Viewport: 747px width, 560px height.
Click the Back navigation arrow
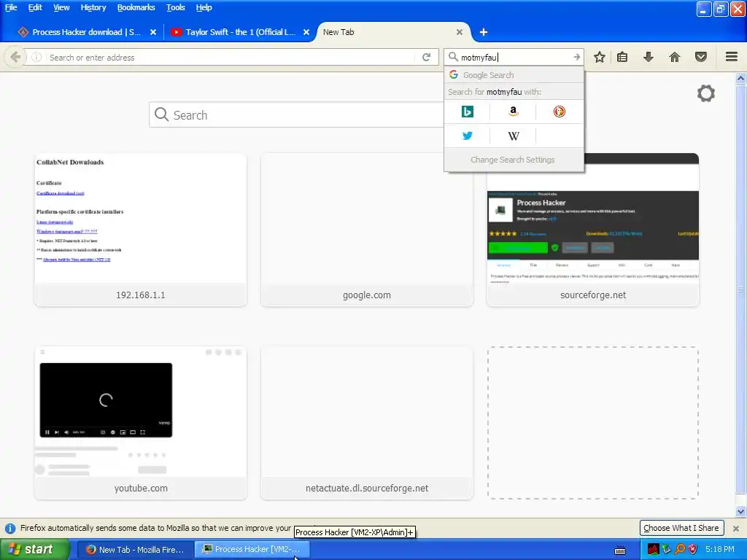point(15,57)
